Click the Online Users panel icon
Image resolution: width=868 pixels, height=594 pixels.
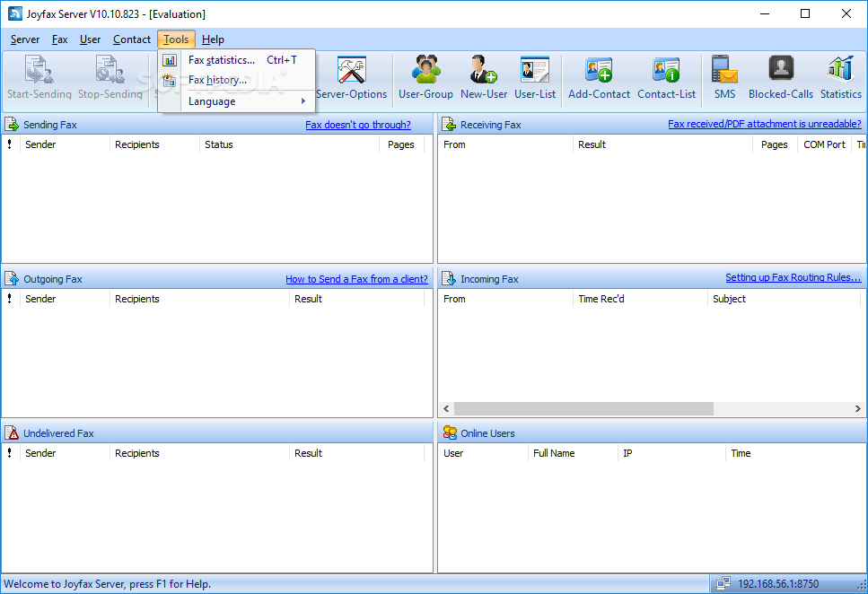[450, 432]
